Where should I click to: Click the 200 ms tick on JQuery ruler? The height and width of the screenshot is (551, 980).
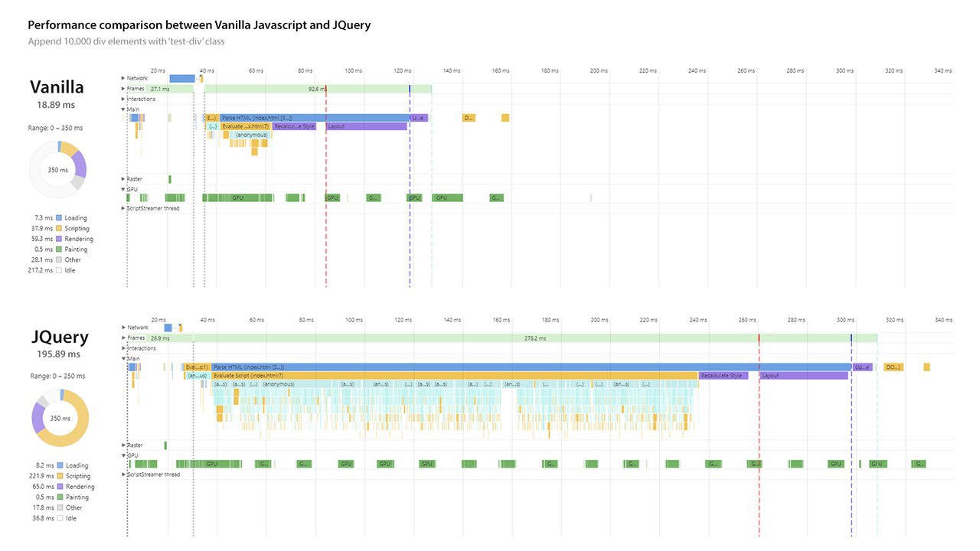tap(599, 320)
